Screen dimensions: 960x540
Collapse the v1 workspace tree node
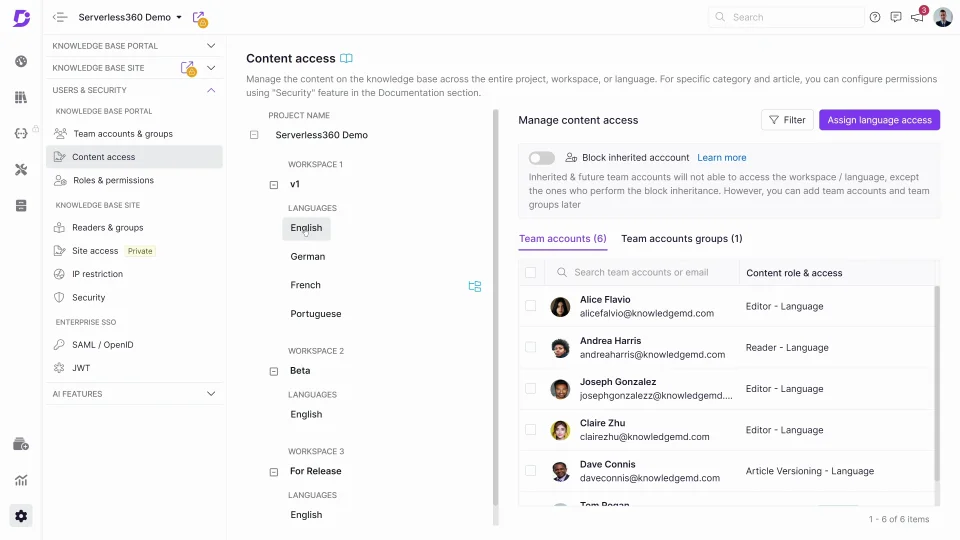point(274,184)
